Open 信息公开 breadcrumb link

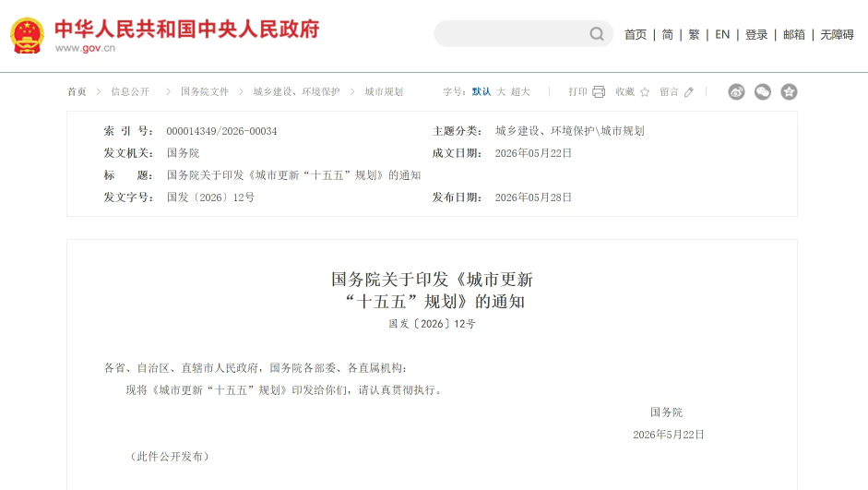[x=130, y=92]
